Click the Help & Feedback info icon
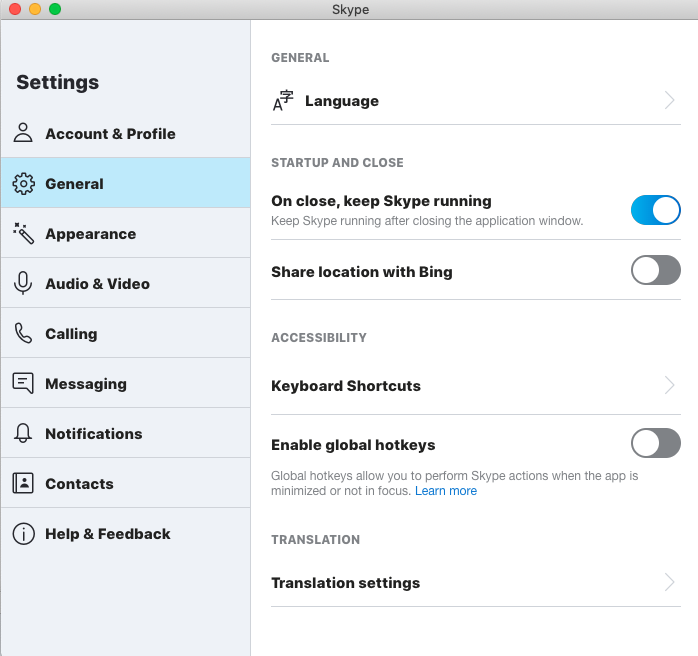698x656 pixels. pyautogui.click(x=23, y=533)
